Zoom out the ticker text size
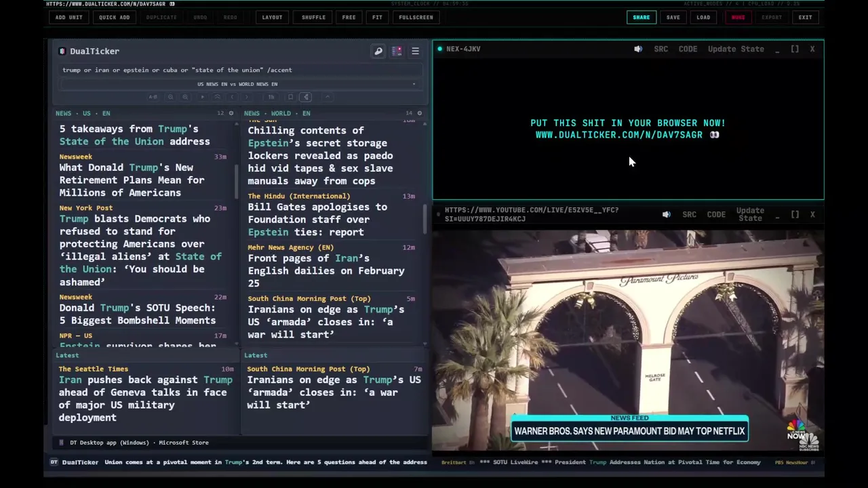 170,97
